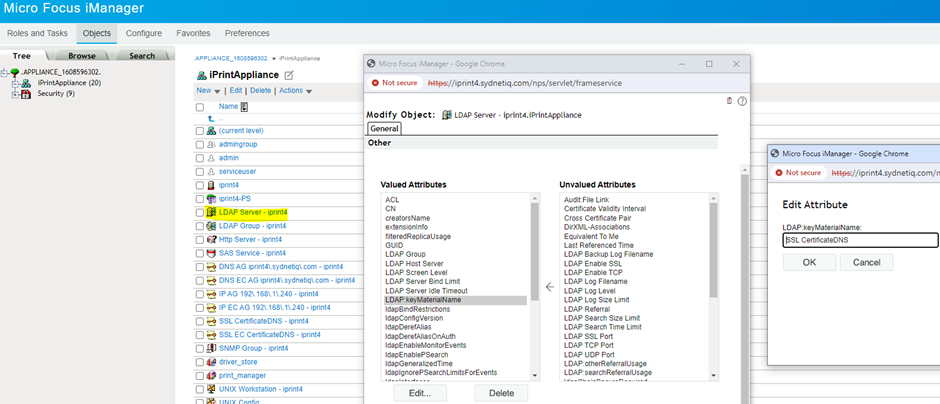The width and height of the screenshot is (940, 404).
Task: Click the left arrow between attribute lists
Action: click(x=549, y=287)
